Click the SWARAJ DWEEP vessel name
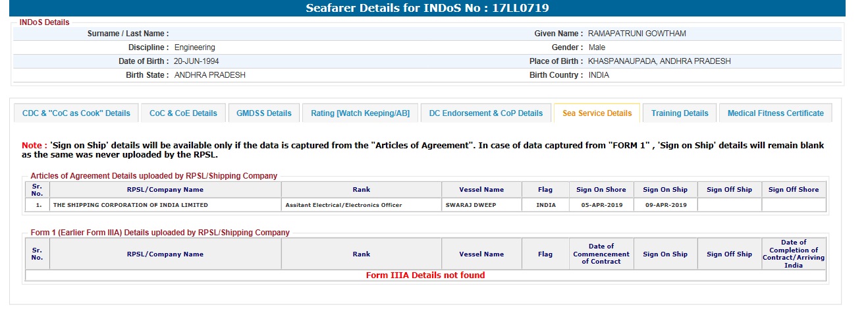Screen dimensions: 868x319 tap(470, 205)
